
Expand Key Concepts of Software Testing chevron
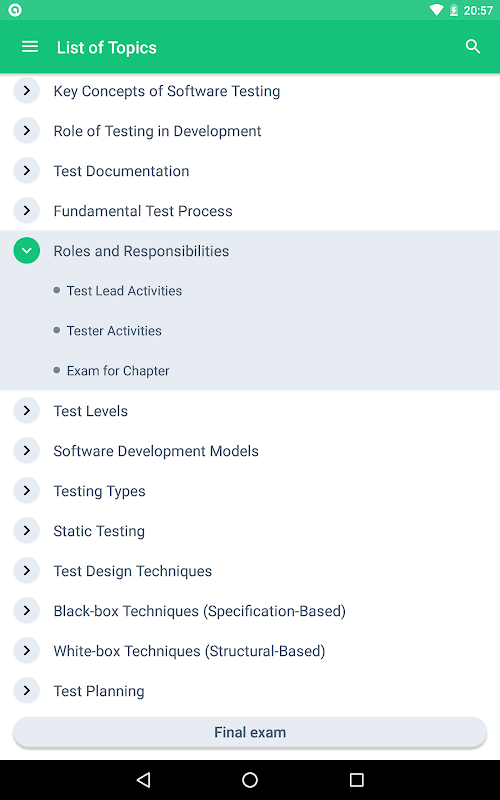tap(27, 91)
